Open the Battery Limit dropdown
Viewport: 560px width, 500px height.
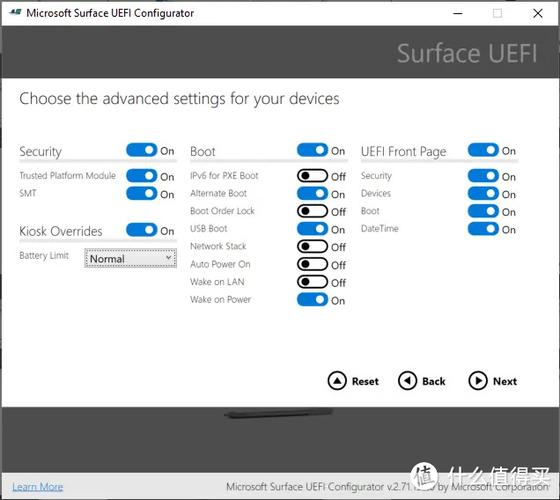coord(130,258)
